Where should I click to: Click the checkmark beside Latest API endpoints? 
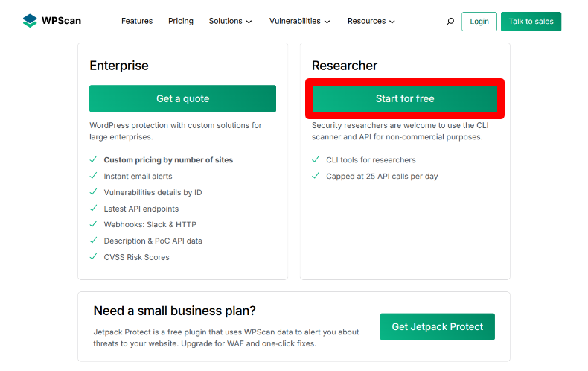point(93,208)
